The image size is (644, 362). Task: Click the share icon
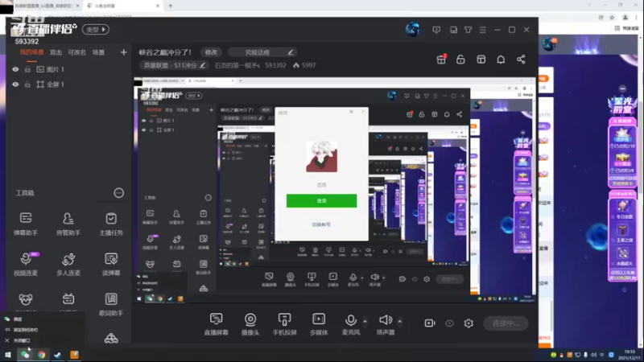pyautogui.click(x=521, y=60)
